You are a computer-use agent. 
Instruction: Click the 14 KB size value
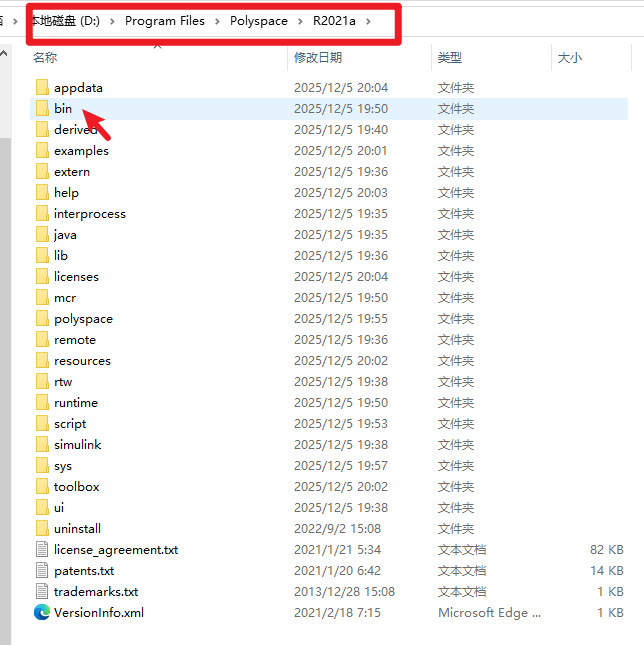point(607,571)
